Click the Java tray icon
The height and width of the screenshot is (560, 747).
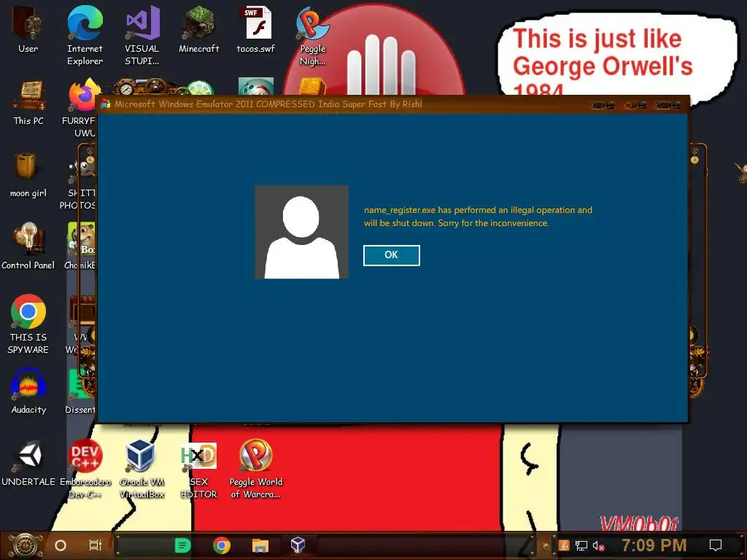pyautogui.click(x=564, y=545)
